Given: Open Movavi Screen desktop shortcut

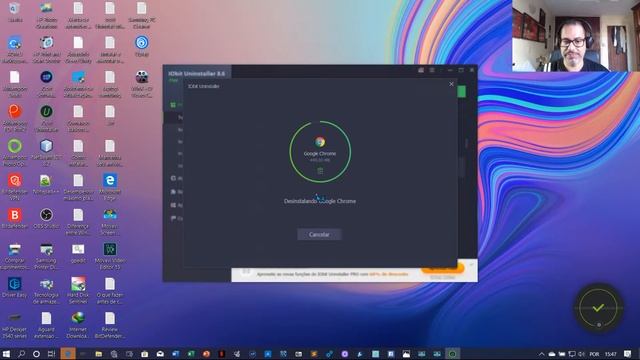Looking at the screenshot, I should 110,222.
